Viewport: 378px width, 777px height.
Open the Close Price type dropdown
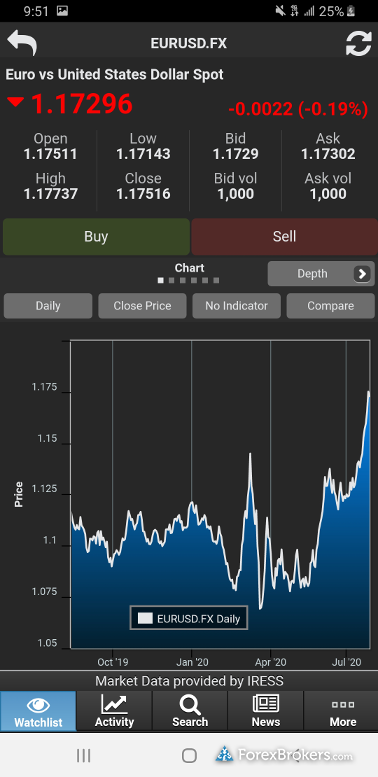[142, 306]
